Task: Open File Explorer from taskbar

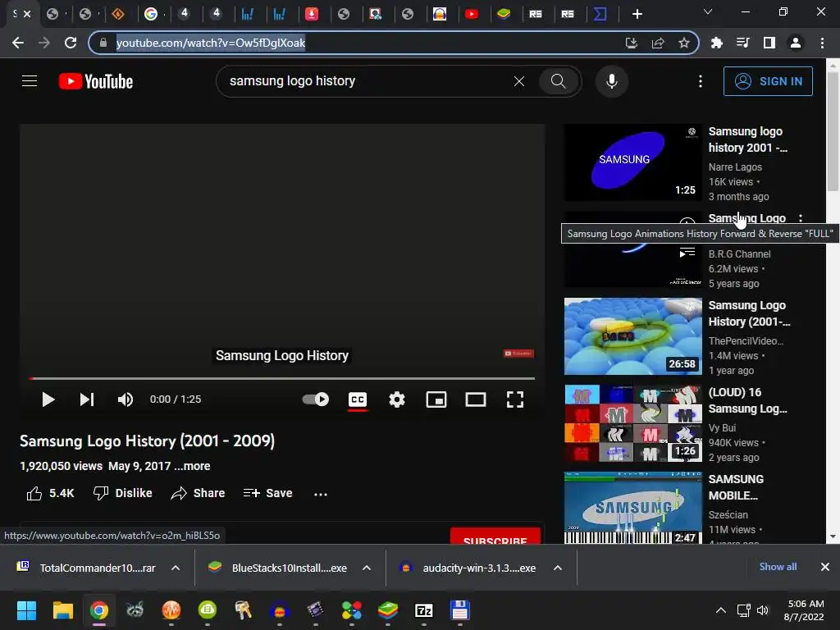Action: [x=62, y=610]
